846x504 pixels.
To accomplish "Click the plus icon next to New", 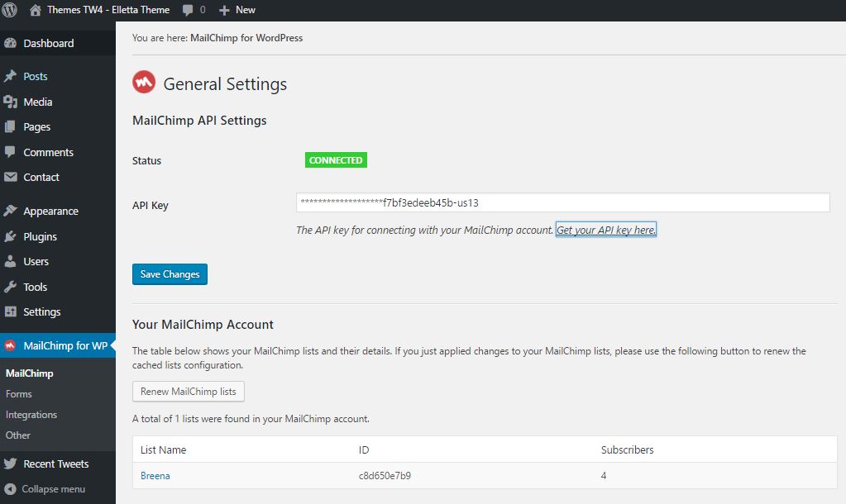I will pyautogui.click(x=224, y=10).
